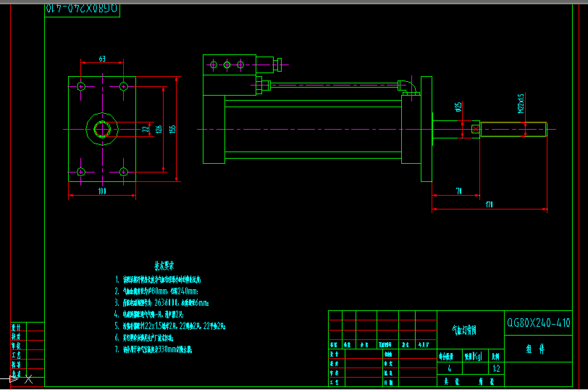Select the central bore circle in flange view
This screenshot has width=588, height=390.
101,129
